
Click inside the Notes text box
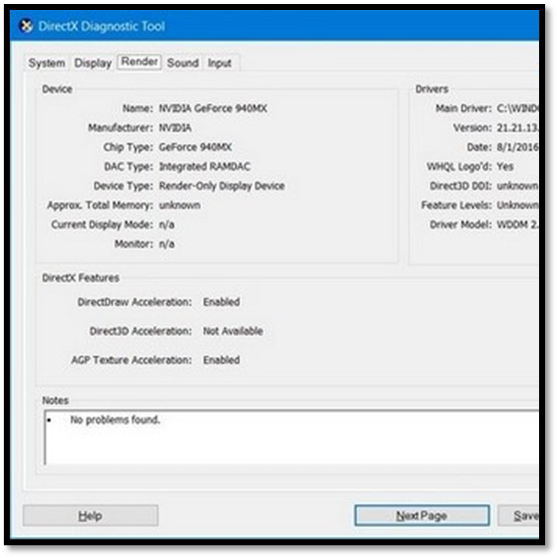(x=291, y=437)
